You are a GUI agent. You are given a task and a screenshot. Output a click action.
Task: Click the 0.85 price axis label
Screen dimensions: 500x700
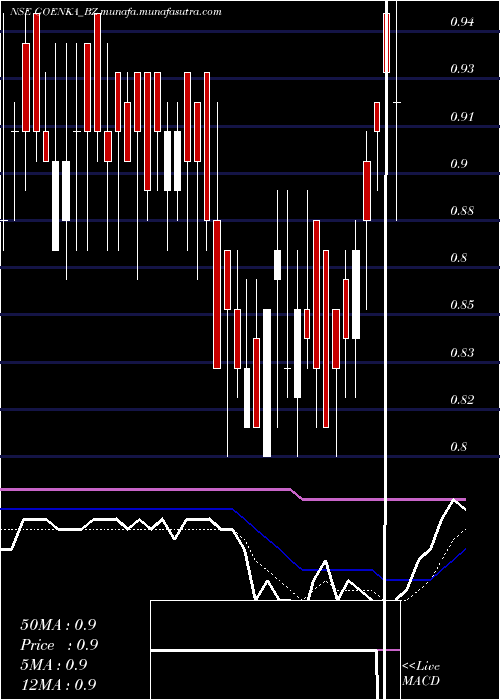pyautogui.click(x=462, y=305)
